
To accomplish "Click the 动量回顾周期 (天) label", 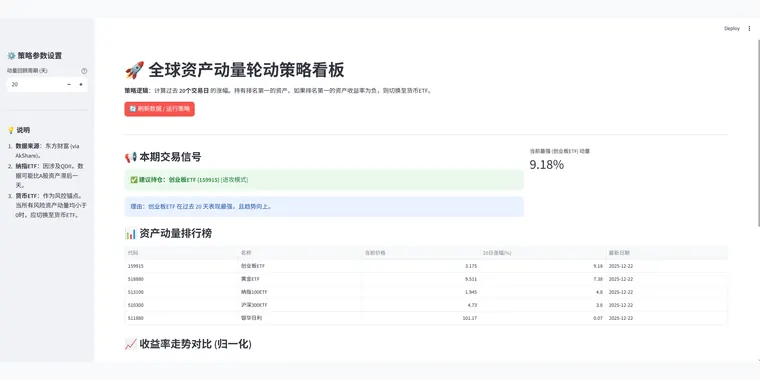I will [27, 71].
